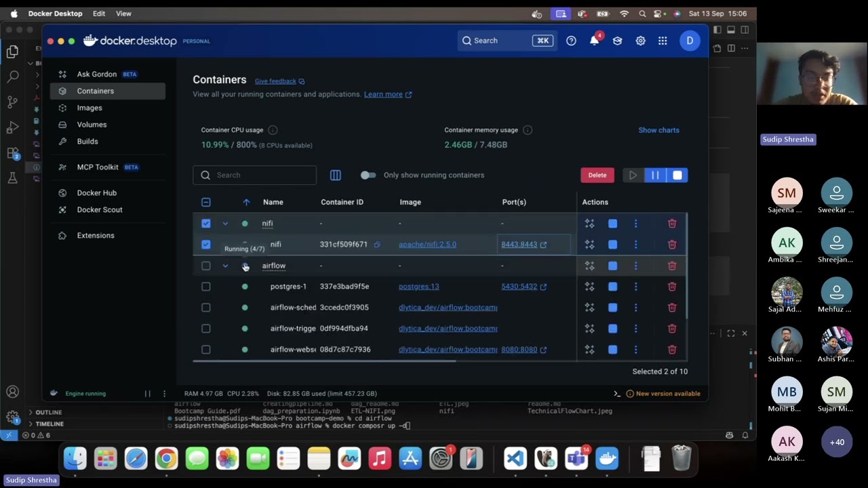
Task: Open the Give feedback link
Action: tap(279, 81)
